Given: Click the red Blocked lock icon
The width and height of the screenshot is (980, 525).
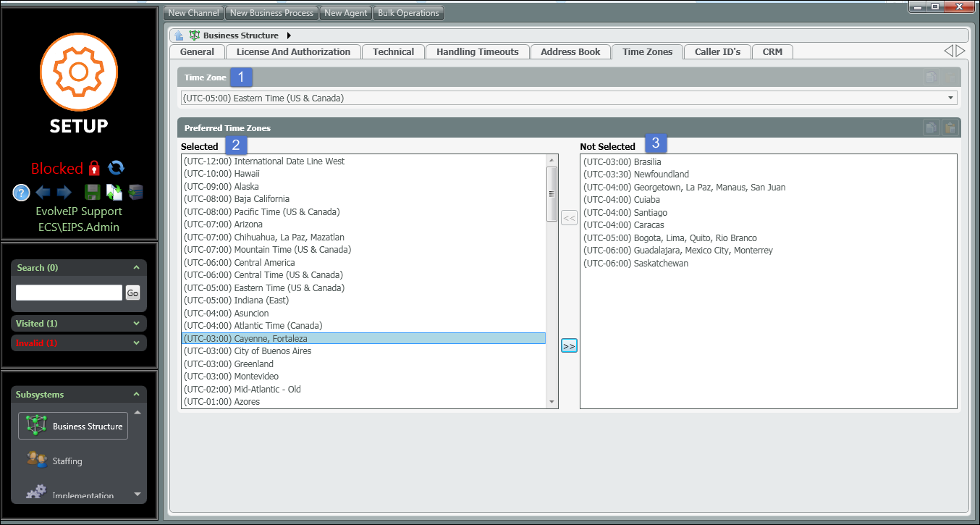Looking at the screenshot, I should click(x=94, y=169).
